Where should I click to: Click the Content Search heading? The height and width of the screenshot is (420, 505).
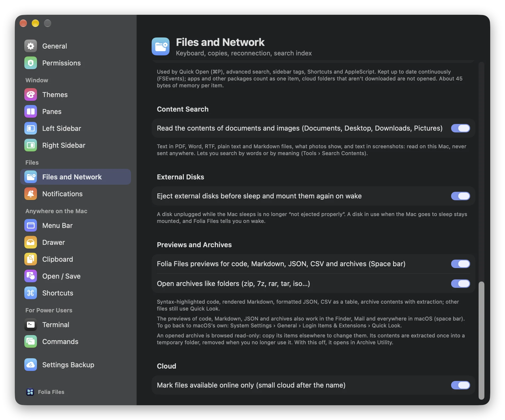click(x=183, y=109)
